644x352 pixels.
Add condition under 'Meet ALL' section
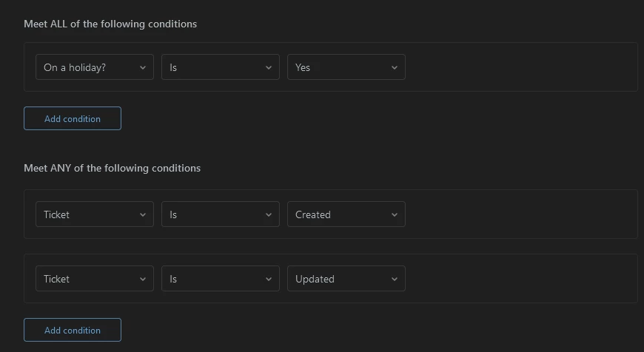(x=73, y=118)
